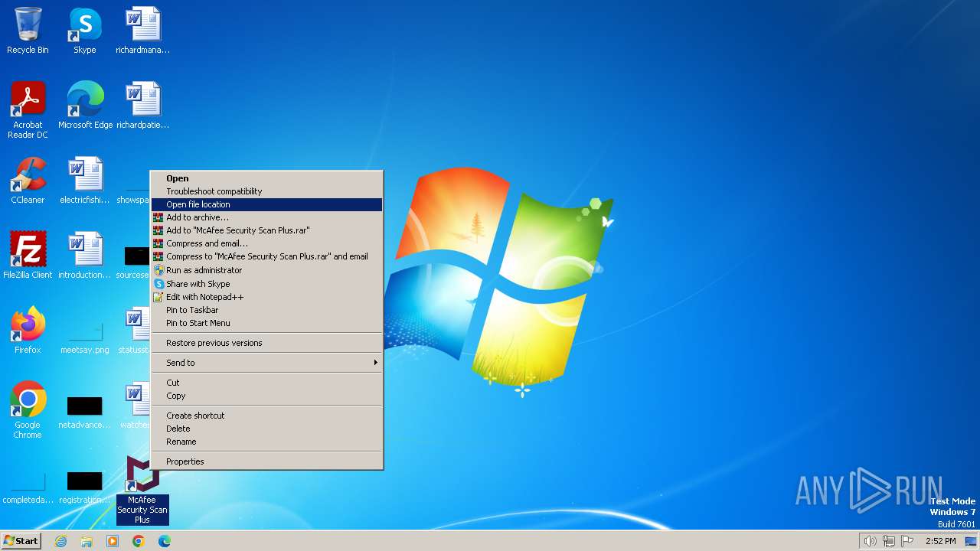Choose Add to "McAfee Security Scan Plus.rar"

click(x=266, y=230)
